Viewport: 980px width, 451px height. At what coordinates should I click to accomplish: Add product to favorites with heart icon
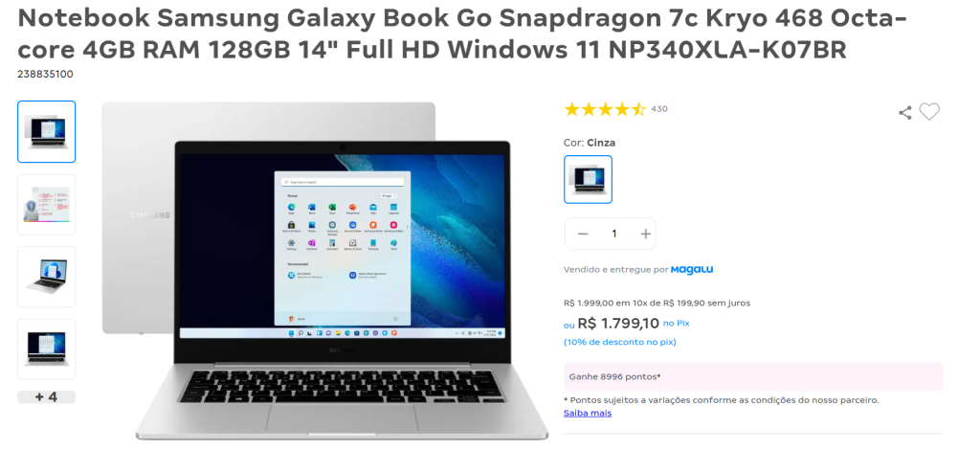point(929,112)
